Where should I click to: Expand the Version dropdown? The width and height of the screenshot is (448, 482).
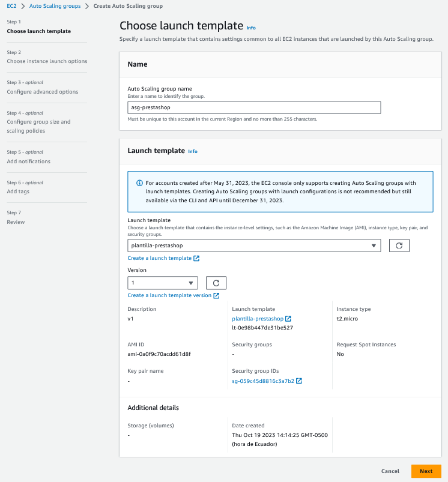[163, 283]
